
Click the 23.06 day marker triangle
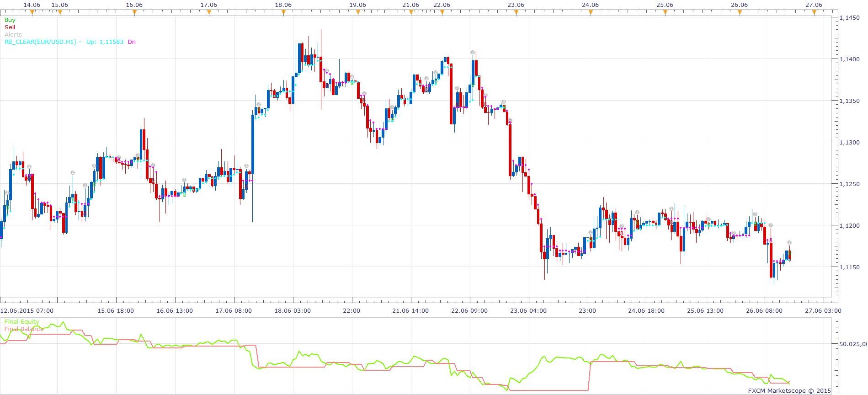516,13
